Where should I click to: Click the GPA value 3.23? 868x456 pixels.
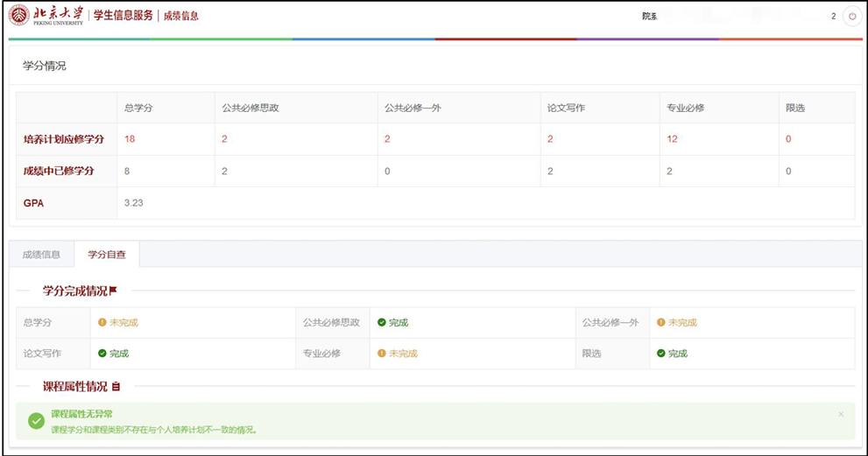pyautogui.click(x=133, y=202)
